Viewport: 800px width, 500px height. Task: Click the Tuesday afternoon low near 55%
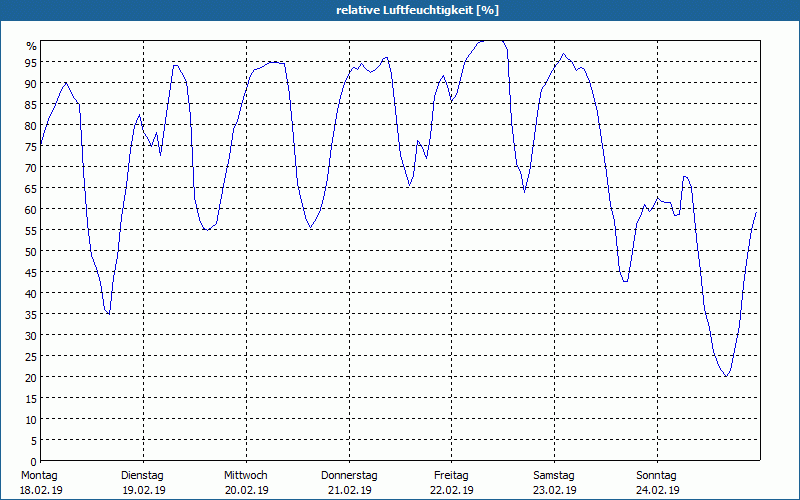(206, 230)
